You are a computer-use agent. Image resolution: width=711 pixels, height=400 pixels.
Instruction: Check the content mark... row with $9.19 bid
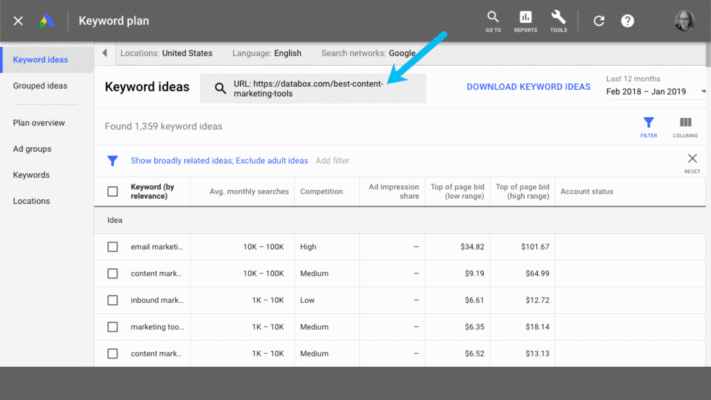coord(112,273)
